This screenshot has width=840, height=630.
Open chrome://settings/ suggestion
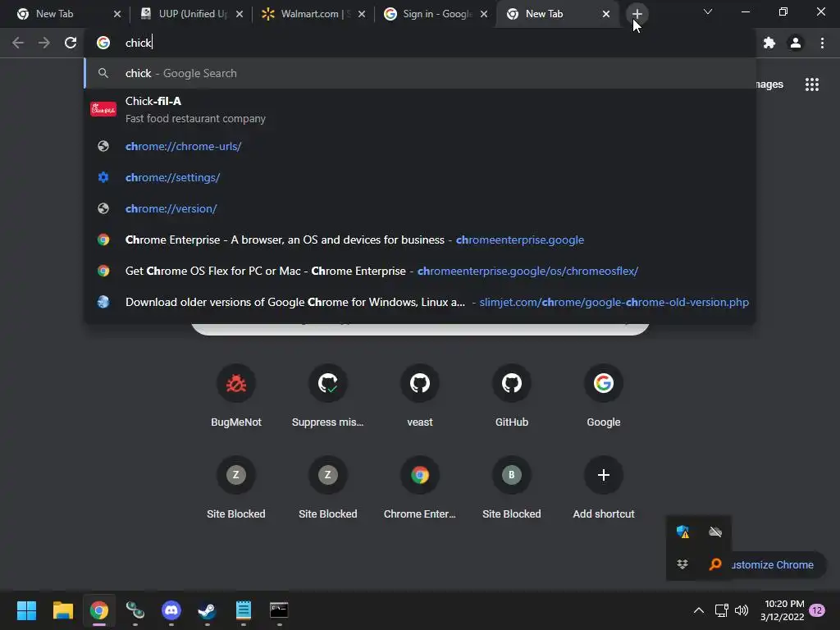[420, 177]
